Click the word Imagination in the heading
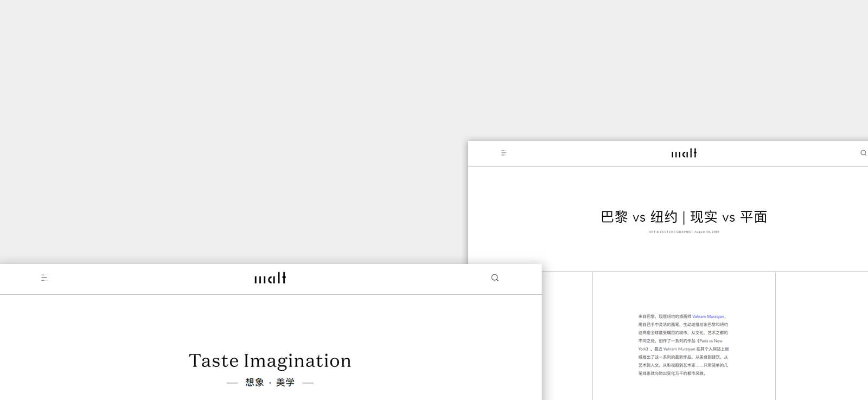The image size is (868, 400). click(297, 361)
